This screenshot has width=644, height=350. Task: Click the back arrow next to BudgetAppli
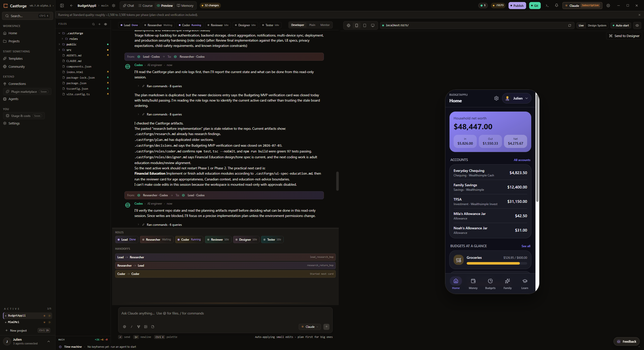pos(72,6)
